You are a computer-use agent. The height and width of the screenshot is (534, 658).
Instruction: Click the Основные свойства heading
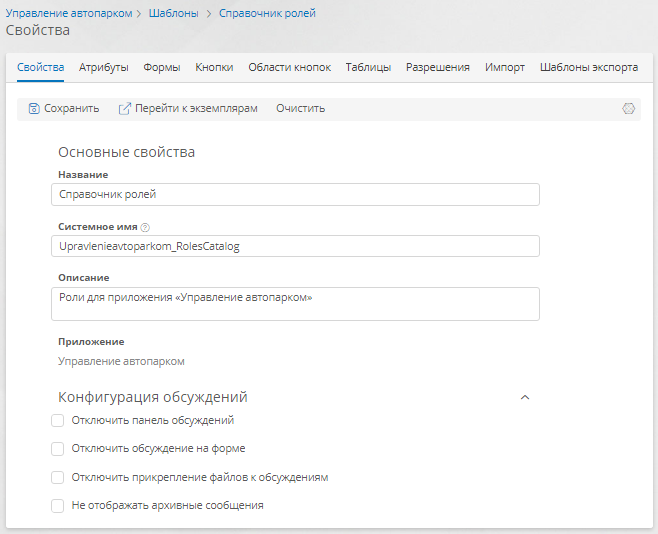(x=126, y=152)
